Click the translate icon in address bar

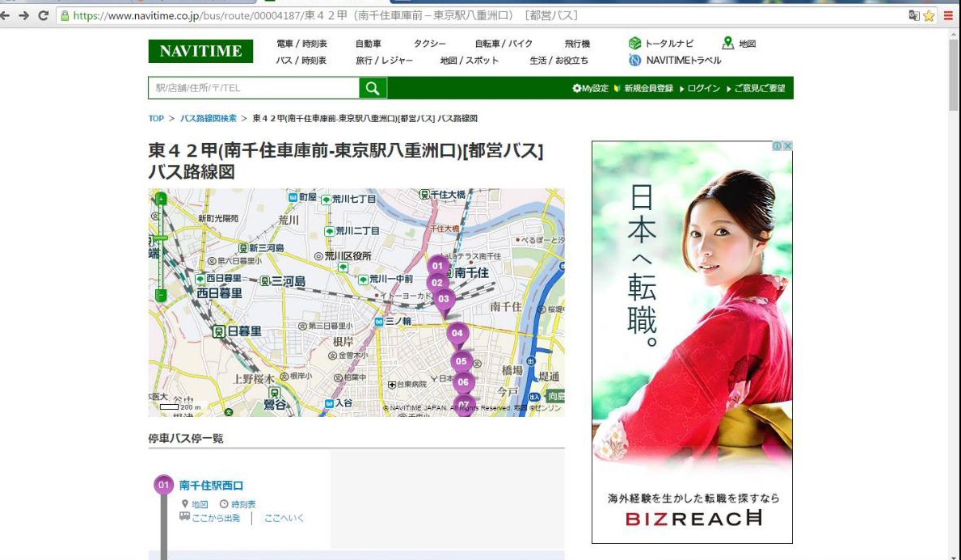914,16
